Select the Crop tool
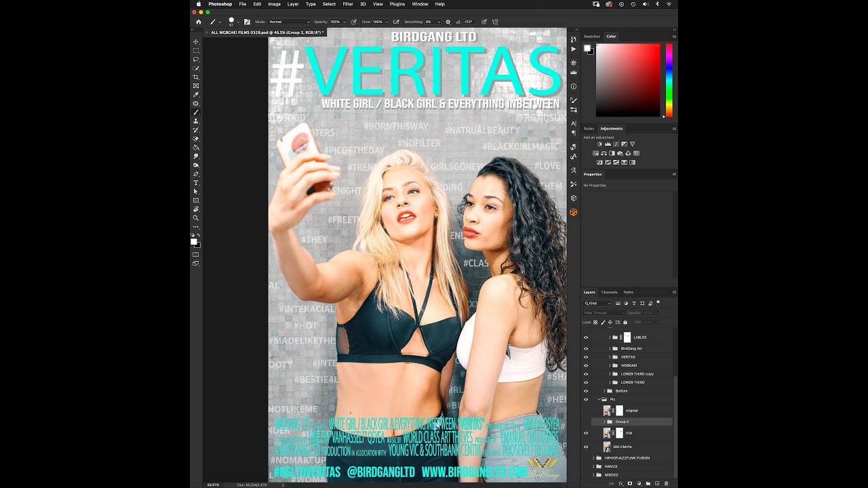The height and width of the screenshot is (488, 868). [x=196, y=77]
